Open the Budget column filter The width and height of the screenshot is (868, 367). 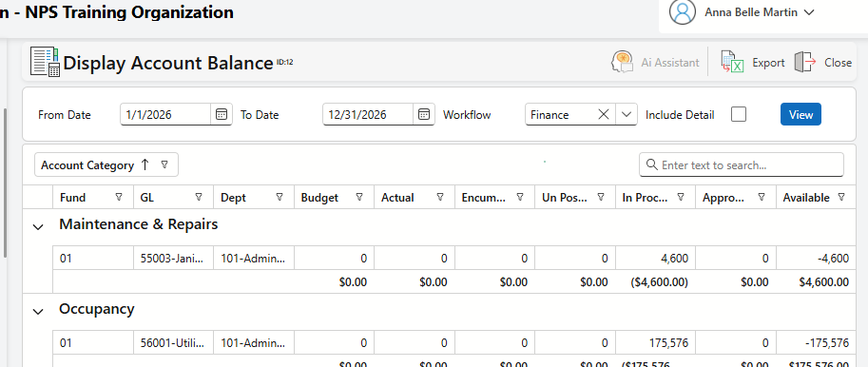point(359,197)
